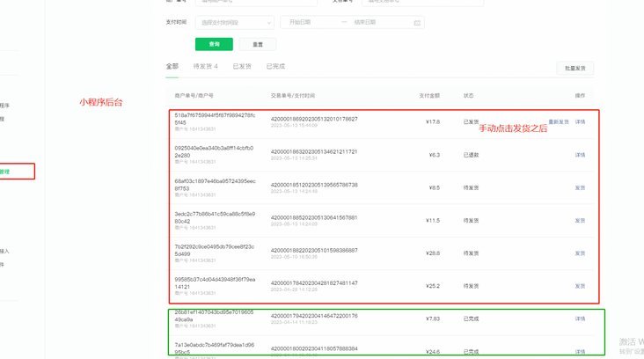This screenshot has height=359, width=644.
Task: Click 发货 for the ¥25.2 order
Action: pos(580,286)
